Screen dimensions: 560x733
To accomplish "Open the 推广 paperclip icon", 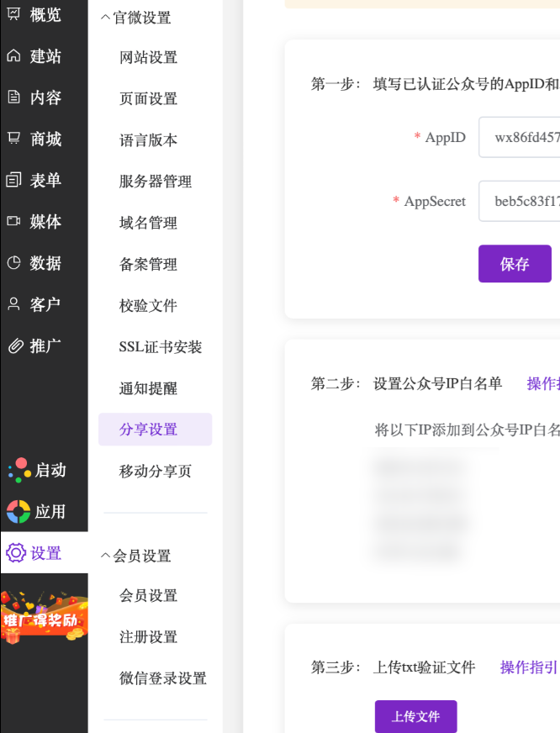I will click(14, 345).
